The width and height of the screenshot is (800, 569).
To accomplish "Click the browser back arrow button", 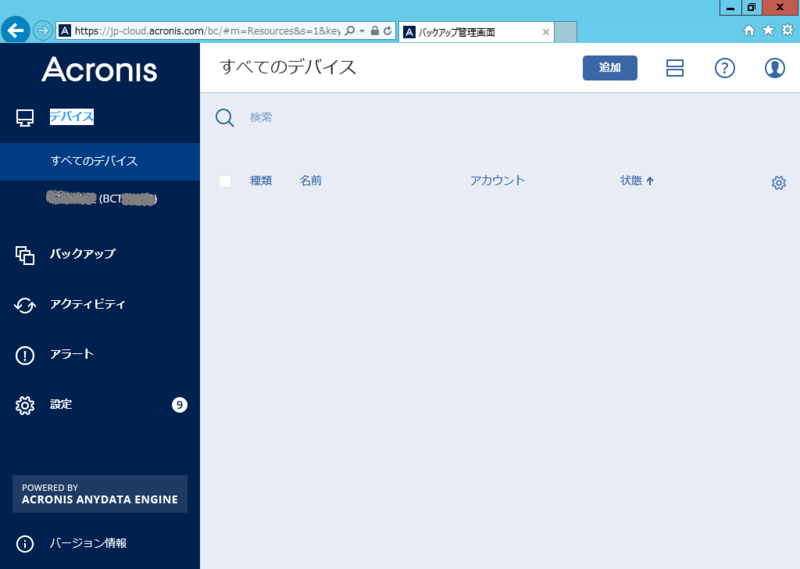I will coord(15,31).
